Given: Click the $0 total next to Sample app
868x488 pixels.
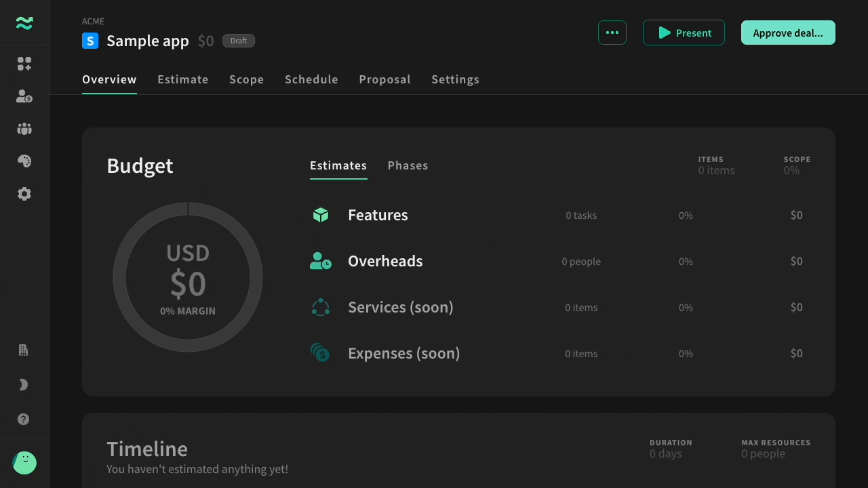Looking at the screenshot, I should pos(205,41).
